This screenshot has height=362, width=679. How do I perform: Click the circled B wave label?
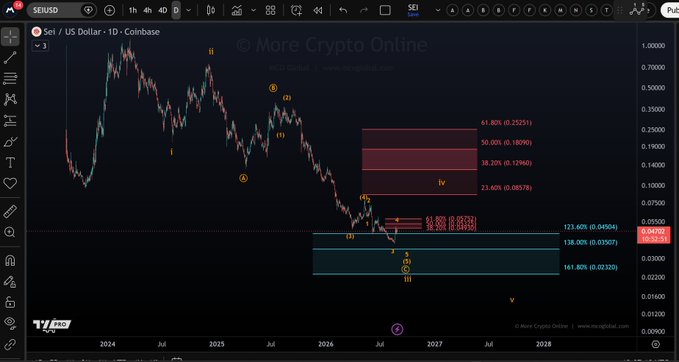[273, 88]
